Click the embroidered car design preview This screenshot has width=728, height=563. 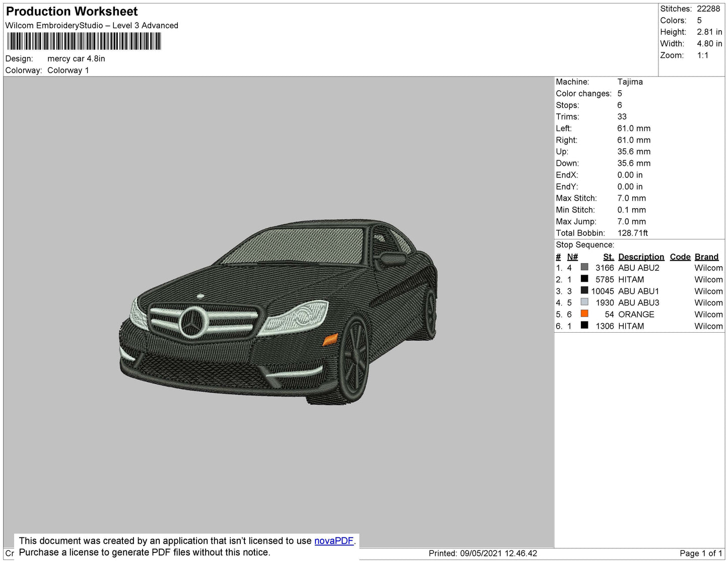click(278, 312)
